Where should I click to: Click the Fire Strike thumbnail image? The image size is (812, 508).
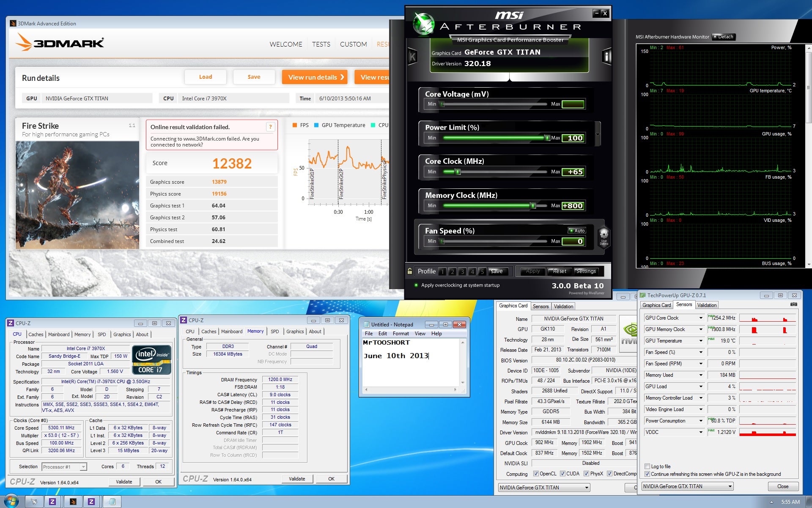click(x=77, y=195)
